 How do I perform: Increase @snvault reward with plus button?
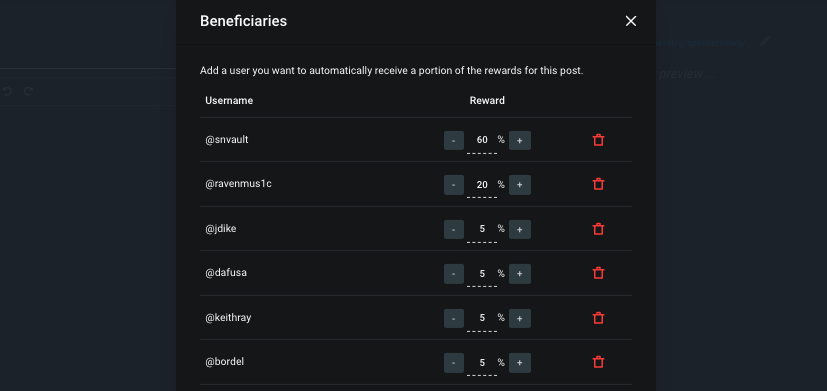[520, 140]
